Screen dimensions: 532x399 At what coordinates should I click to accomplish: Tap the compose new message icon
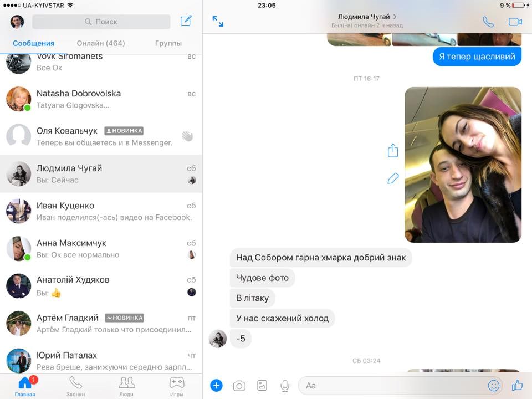[x=186, y=22]
